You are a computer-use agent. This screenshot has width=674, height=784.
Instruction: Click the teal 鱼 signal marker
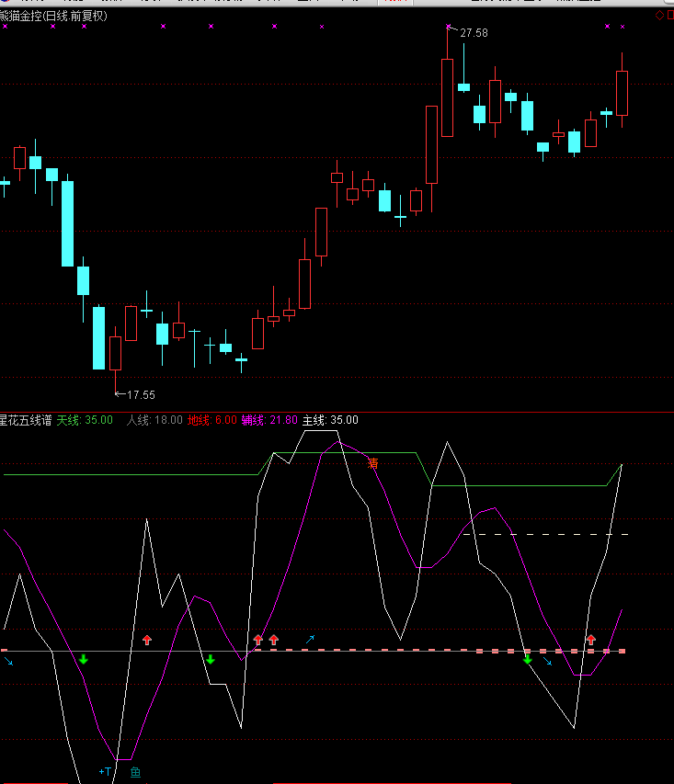pyautogui.click(x=135, y=772)
